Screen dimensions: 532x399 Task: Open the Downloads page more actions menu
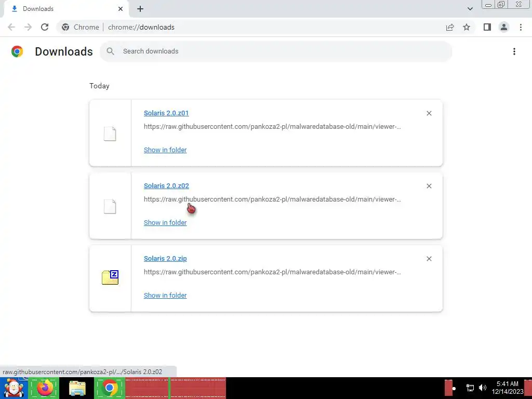pos(514,51)
